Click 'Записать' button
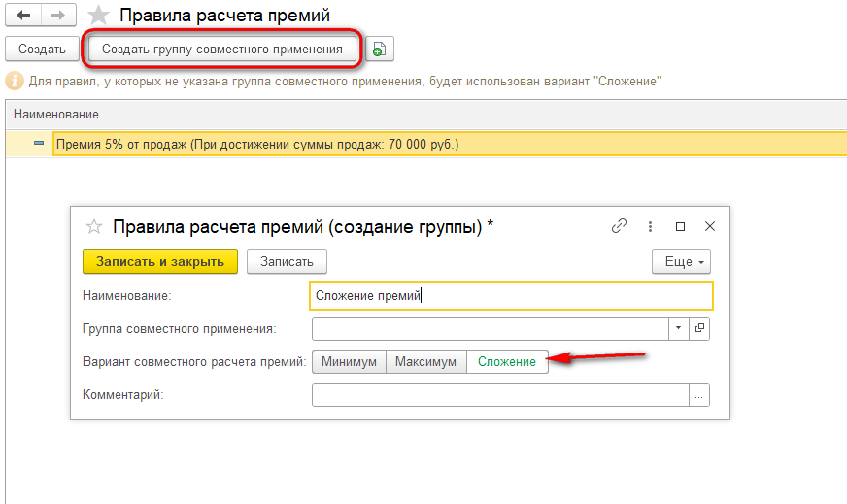The width and height of the screenshot is (847, 504). (287, 261)
